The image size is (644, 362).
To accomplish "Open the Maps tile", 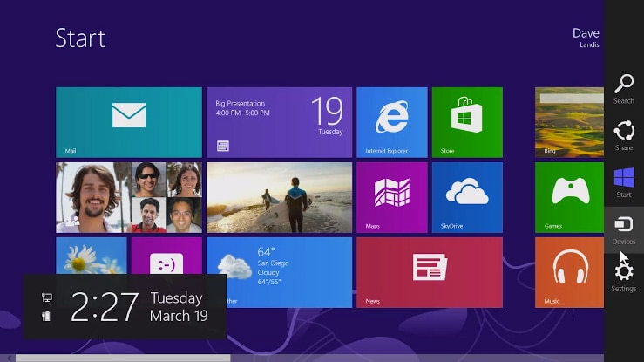I will (392, 197).
